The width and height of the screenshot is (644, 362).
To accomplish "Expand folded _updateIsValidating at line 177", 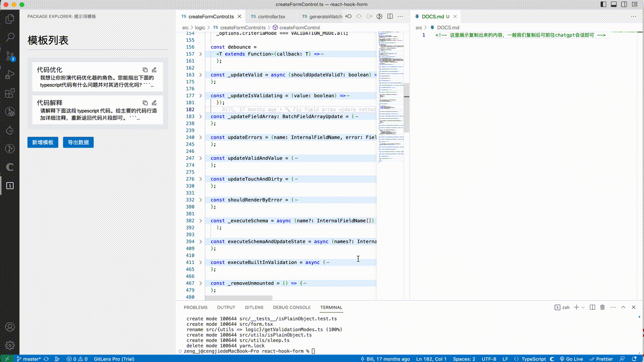I will [200, 96].
